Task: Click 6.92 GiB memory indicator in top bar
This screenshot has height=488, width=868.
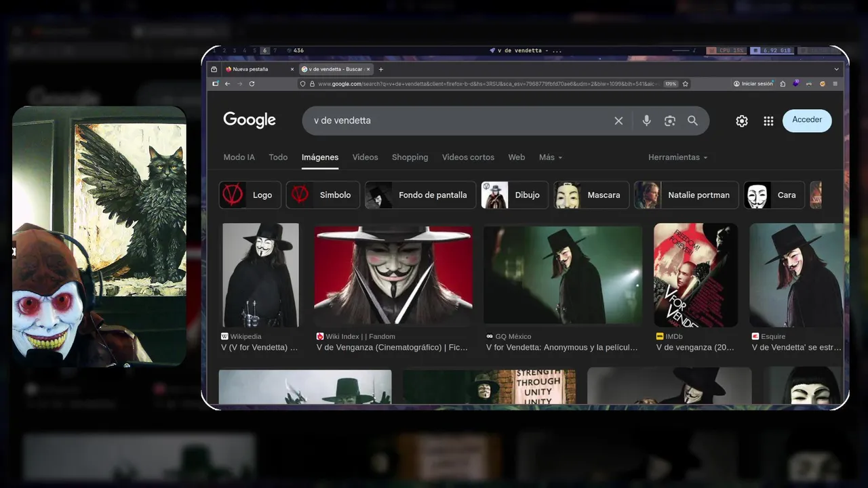Action: [x=772, y=51]
